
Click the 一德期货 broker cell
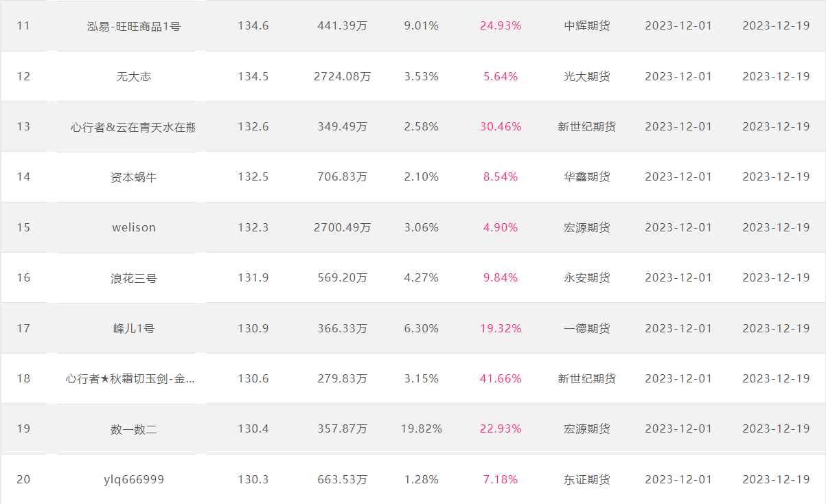coord(587,328)
